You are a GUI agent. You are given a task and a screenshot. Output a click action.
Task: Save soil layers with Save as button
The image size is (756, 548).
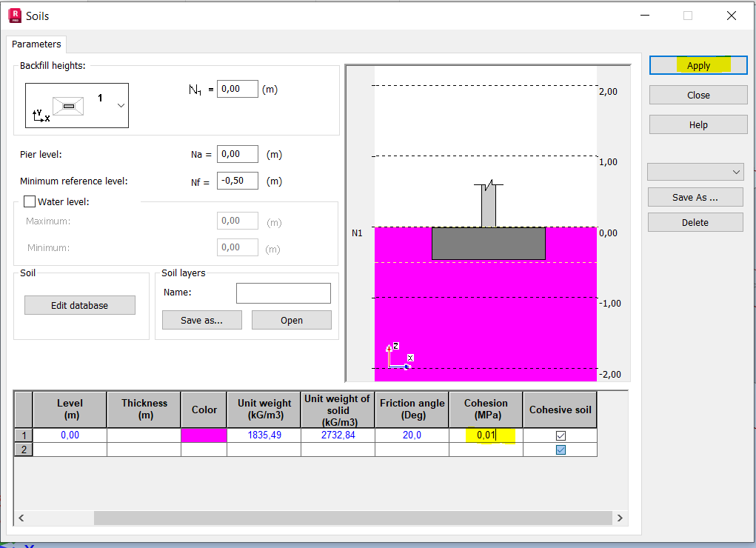click(x=201, y=319)
